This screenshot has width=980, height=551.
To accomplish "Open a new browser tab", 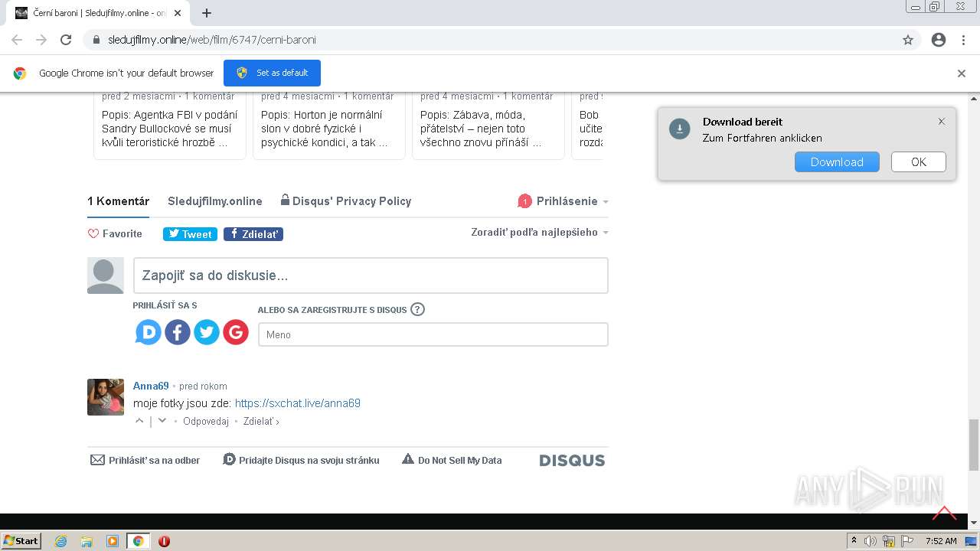I will (206, 13).
